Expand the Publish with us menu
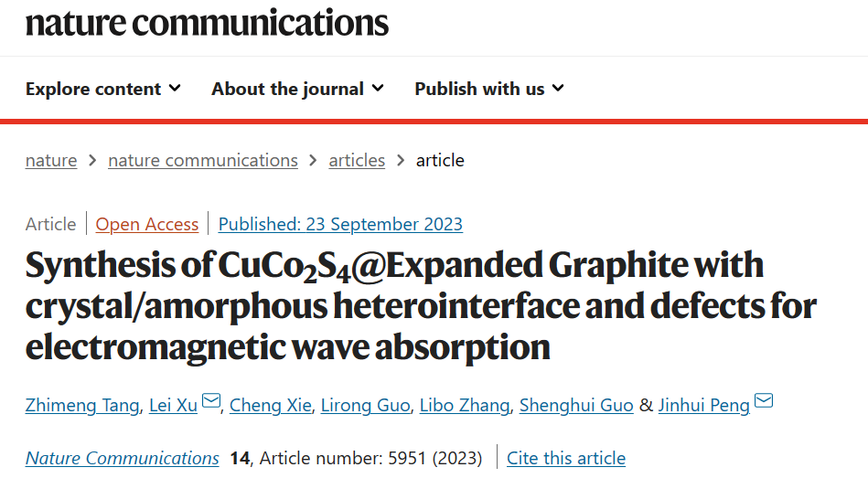The width and height of the screenshot is (868, 478). pos(489,89)
